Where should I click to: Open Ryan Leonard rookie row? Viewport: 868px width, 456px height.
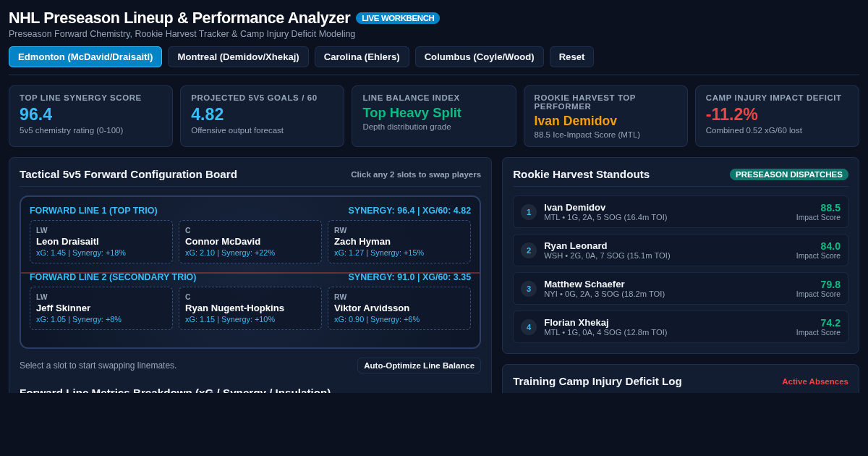(681, 250)
